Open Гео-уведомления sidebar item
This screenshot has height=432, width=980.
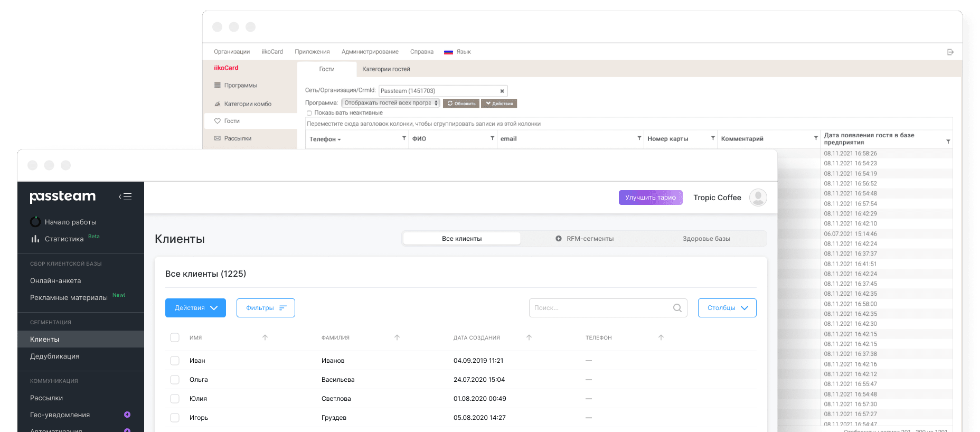click(60, 415)
